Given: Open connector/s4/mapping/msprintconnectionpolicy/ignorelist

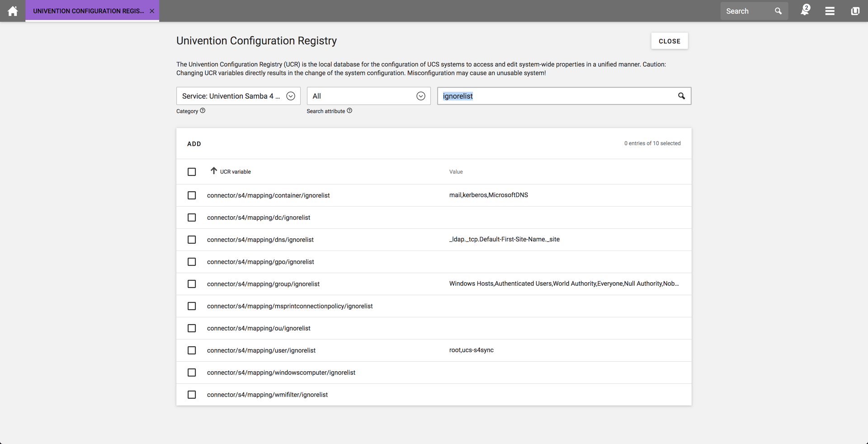Looking at the screenshot, I should [290, 306].
